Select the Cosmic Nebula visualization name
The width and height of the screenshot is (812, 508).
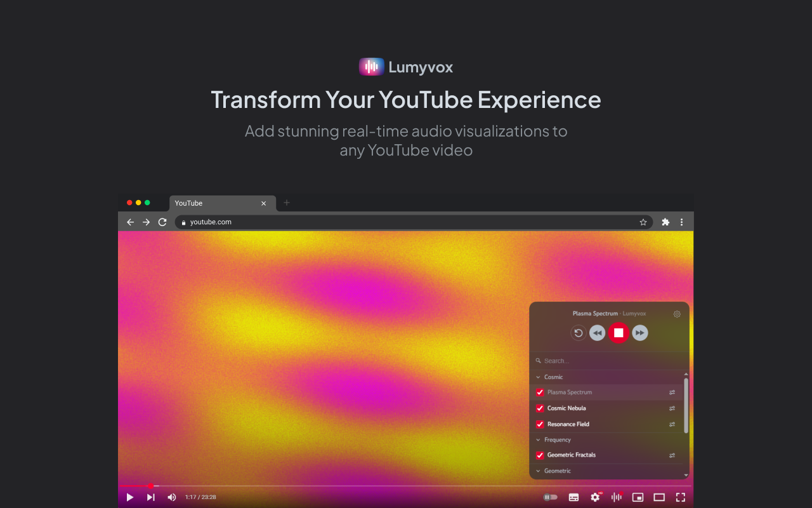click(566, 408)
